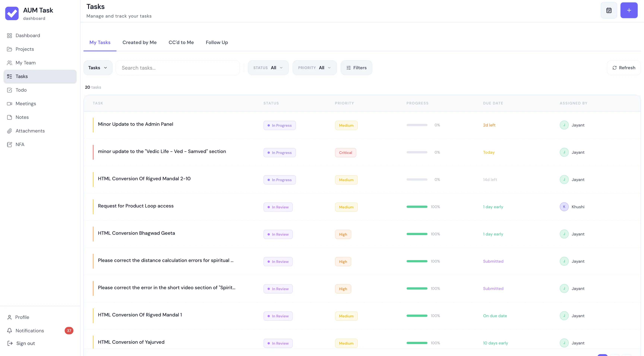The width and height of the screenshot is (644, 356).
Task: Click the Todo checkbox icon in sidebar
Action: 10,90
